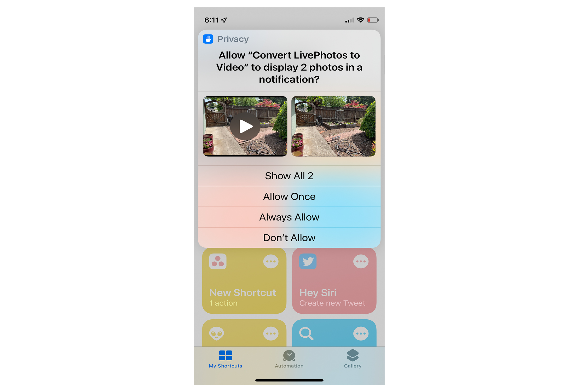Select Don't Allow permission option
Image resolution: width=588 pixels, height=392 pixels.
pyautogui.click(x=289, y=238)
